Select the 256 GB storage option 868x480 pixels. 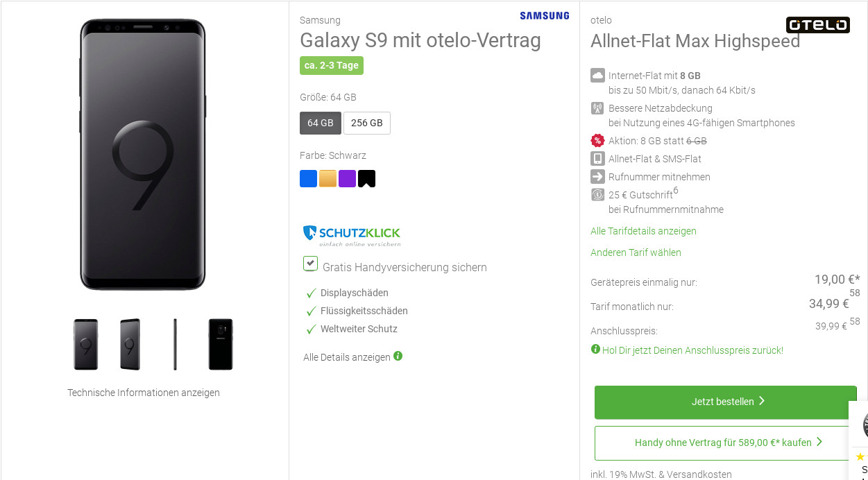click(366, 123)
